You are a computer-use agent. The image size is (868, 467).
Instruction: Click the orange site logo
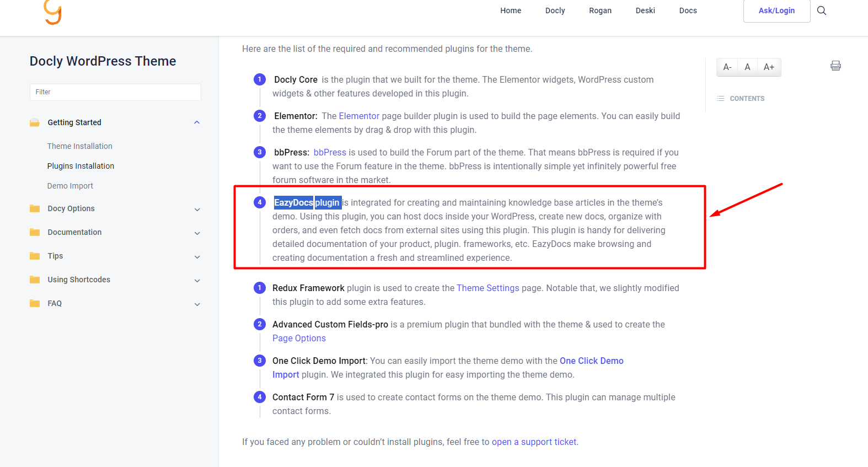[x=52, y=12]
